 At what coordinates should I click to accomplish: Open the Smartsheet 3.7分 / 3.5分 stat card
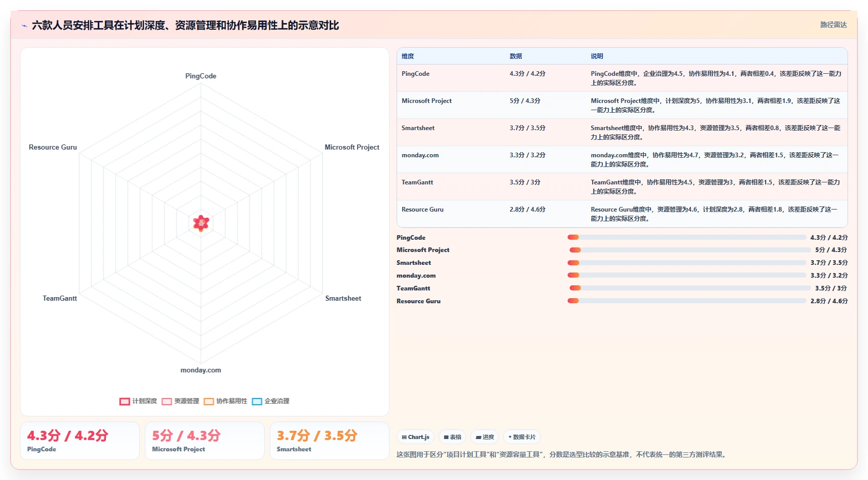pyautogui.click(x=330, y=441)
